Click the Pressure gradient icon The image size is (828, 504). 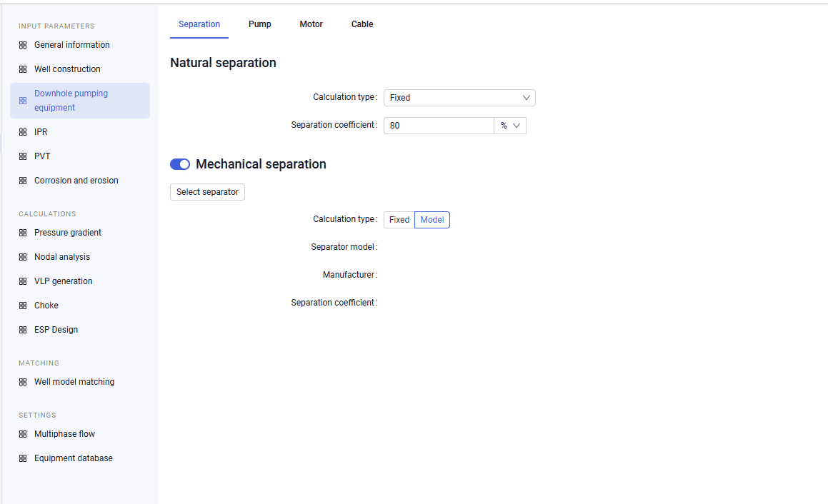[23, 233]
